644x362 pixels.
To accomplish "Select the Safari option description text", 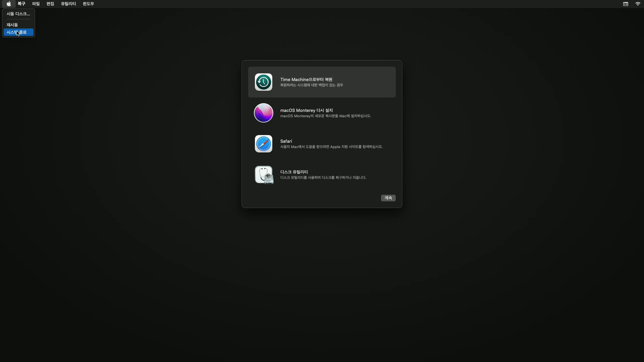I will tap(331, 147).
